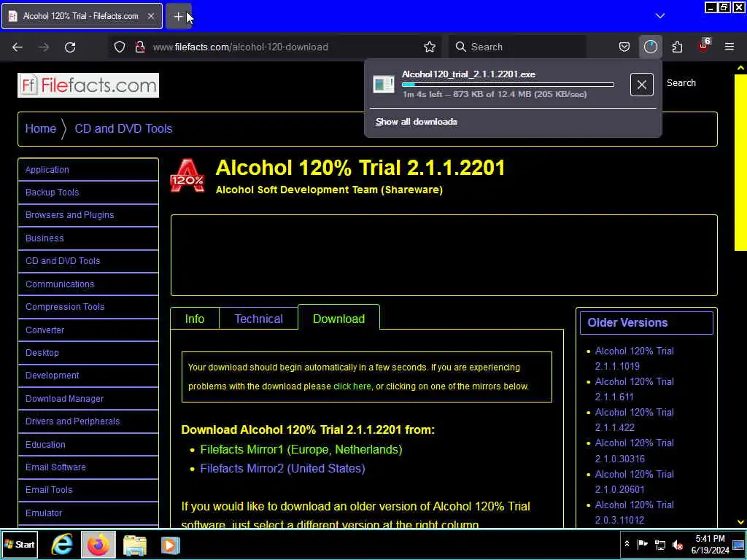Cancel the Alcohol120 trial download

pos(642,85)
